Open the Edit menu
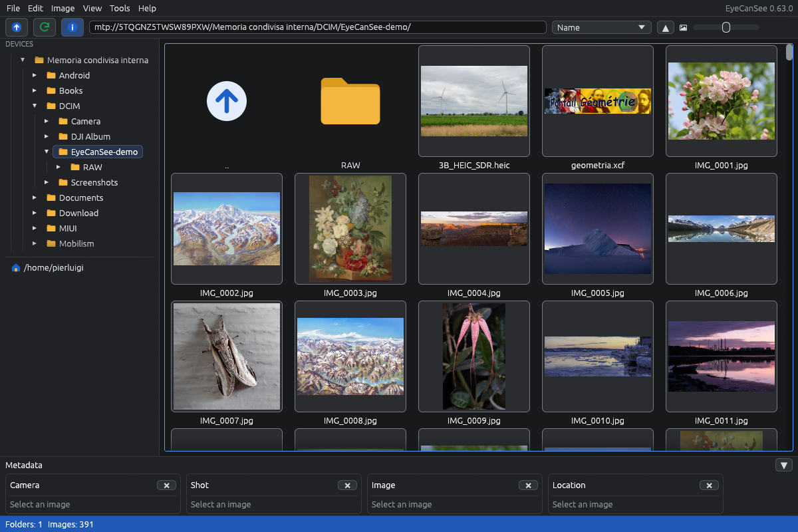The image size is (798, 532). tap(35, 8)
